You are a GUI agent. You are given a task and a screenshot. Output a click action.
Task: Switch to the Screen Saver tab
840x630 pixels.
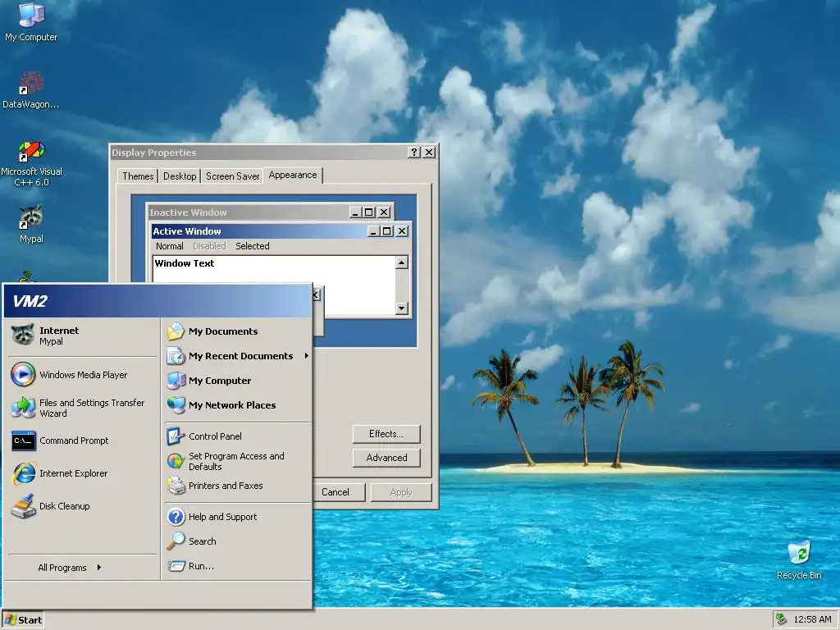232,176
